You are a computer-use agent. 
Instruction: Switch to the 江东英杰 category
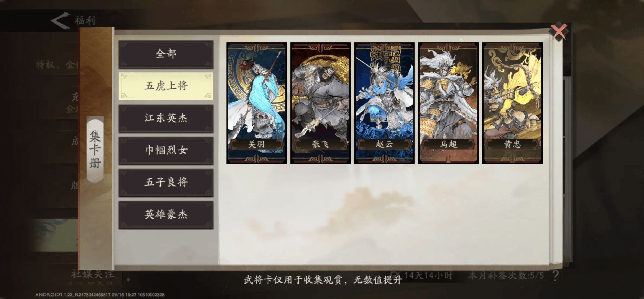click(x=166, y=118)
